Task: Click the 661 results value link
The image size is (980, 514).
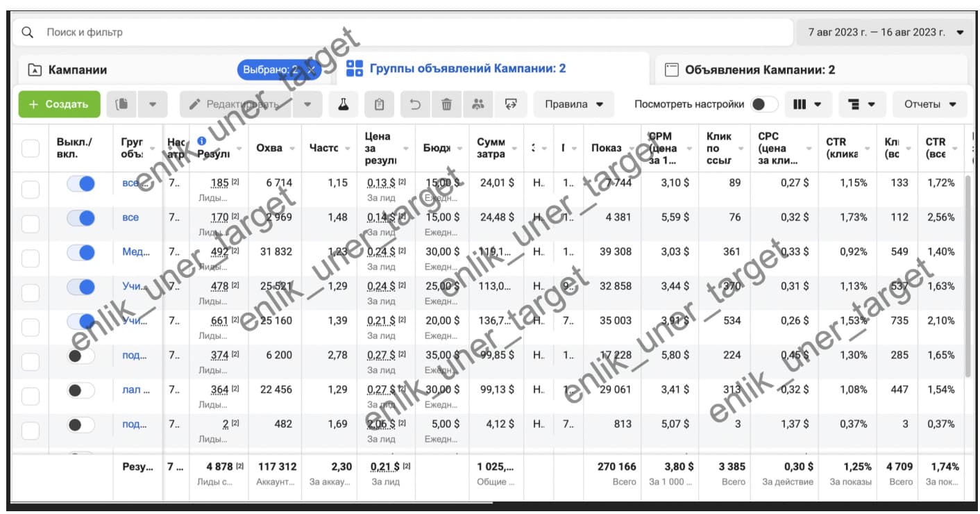Action: click(x=219, y=321)
